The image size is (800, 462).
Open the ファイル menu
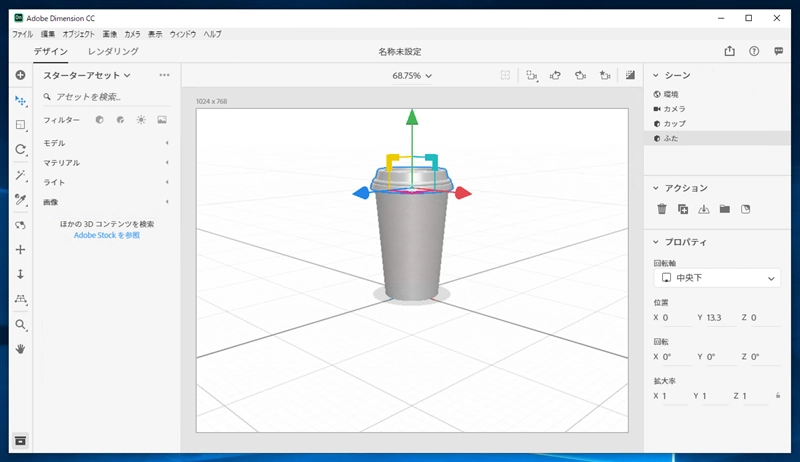[22, 34]
